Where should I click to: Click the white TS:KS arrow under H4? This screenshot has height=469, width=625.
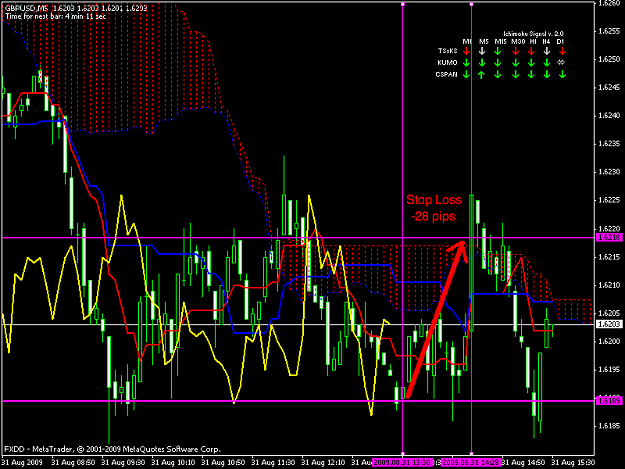pos(546,51)
